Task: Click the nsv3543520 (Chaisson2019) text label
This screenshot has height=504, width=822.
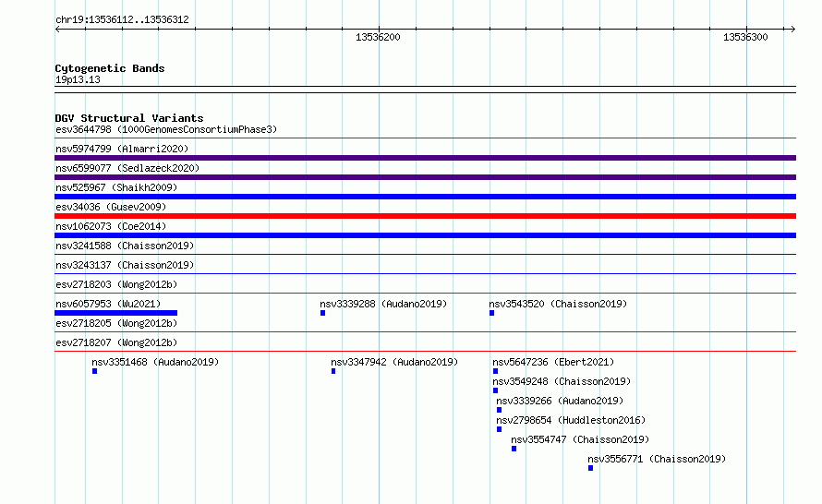Action: tap(558, 304)
